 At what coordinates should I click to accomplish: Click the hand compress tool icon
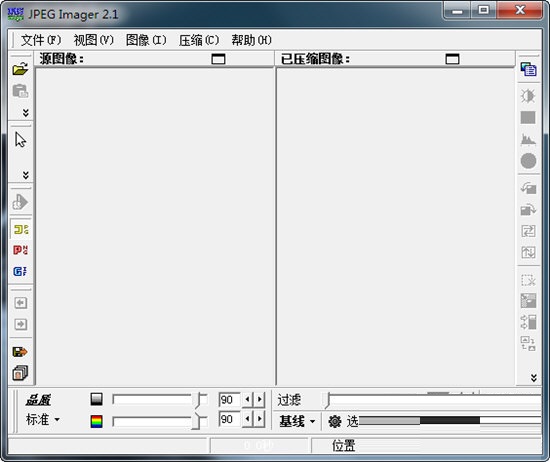tap(20, 202)
